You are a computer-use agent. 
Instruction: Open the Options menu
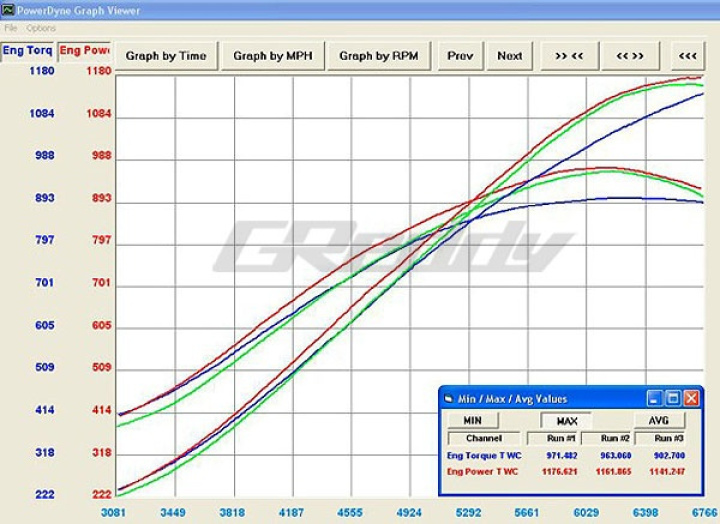click(x=41, y=28)
